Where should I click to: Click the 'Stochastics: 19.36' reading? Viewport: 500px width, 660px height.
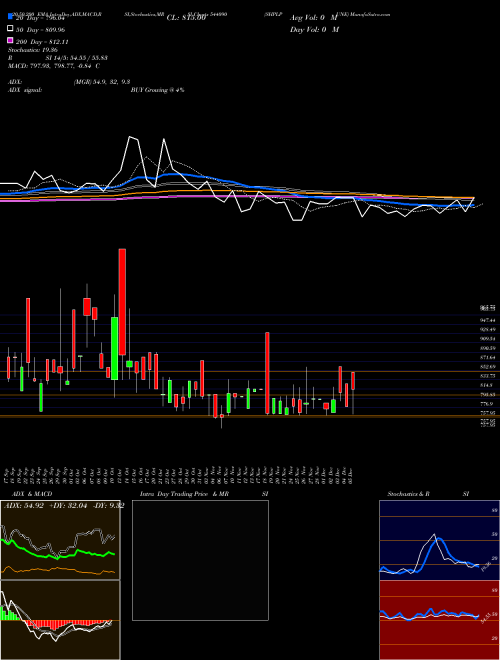click(35, 50)
